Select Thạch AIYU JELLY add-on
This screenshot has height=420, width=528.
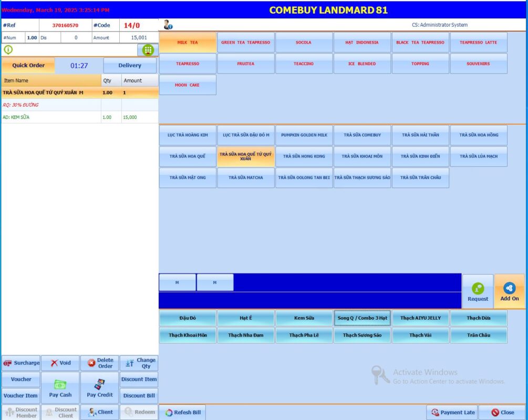coord(420,318)
